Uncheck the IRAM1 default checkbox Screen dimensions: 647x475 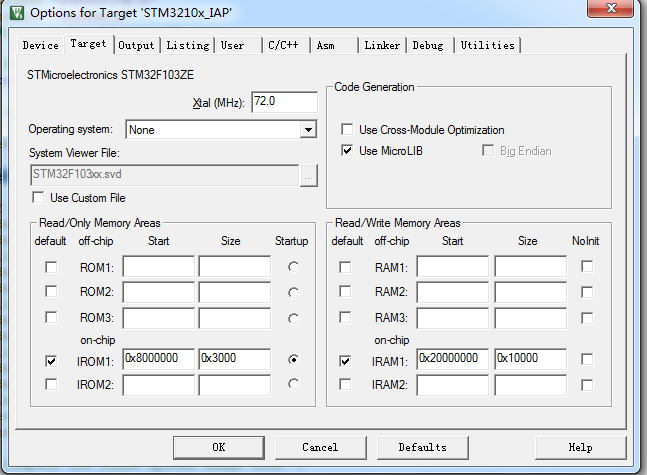coord(345,361)
